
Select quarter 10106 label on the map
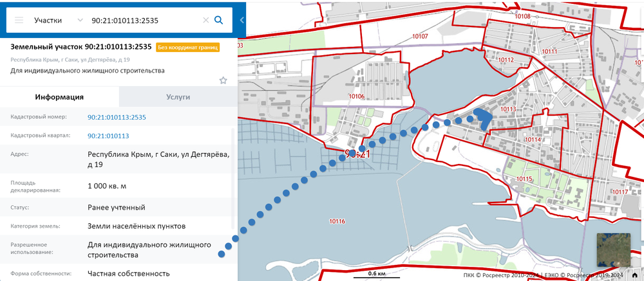[x=355, y=96]
